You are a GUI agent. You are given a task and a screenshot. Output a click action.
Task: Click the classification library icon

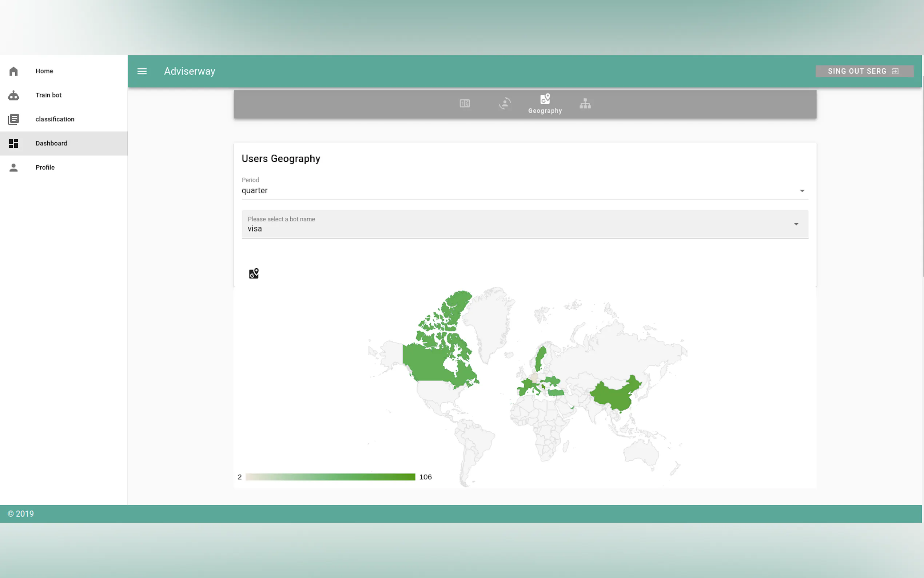pyautogui.click(x=13, y=119)
